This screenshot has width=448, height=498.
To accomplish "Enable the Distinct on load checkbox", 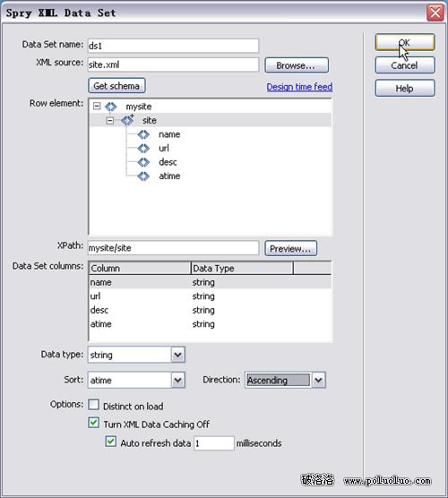I will coord(93,405).
